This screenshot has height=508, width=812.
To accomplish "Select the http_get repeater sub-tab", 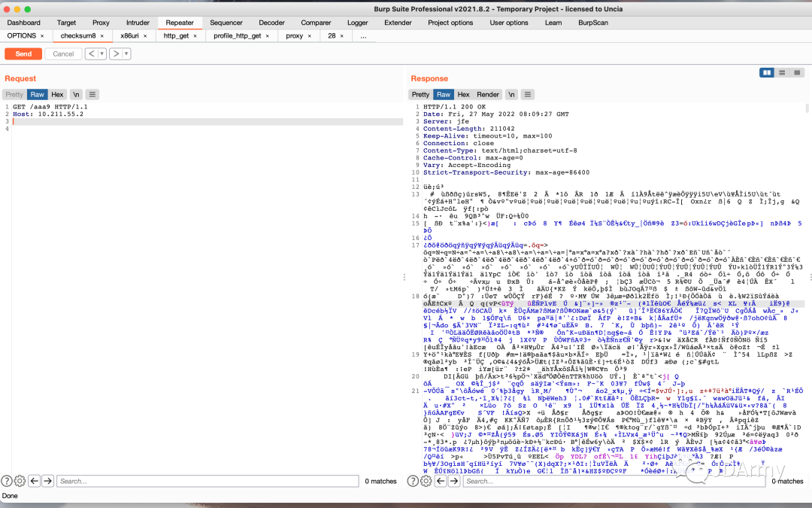I will [x=176, y=36].
